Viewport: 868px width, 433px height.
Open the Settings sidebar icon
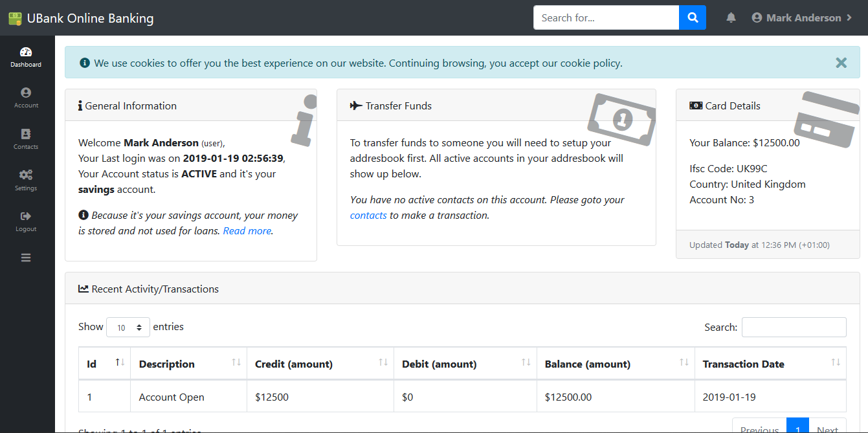(26, 180)
